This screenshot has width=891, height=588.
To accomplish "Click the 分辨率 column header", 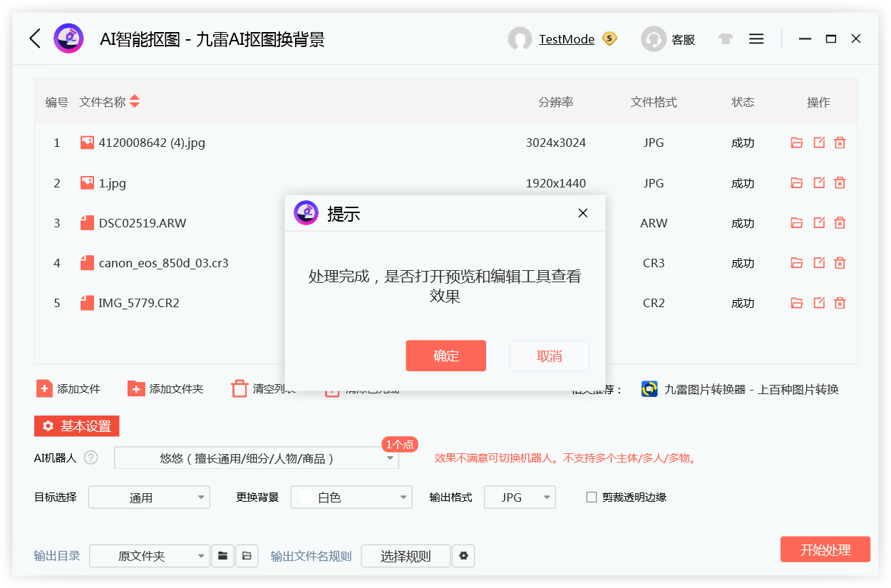I will pos(556,102).
